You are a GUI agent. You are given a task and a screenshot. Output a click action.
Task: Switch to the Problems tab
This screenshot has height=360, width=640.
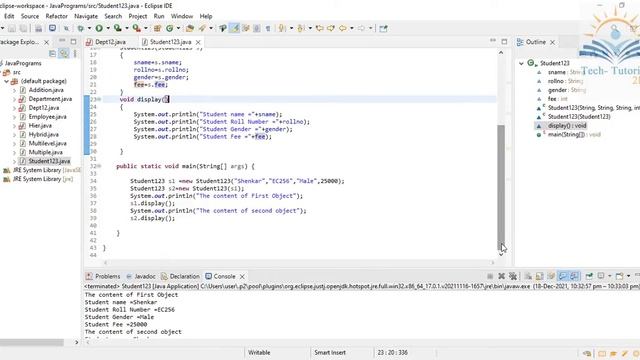103,276
